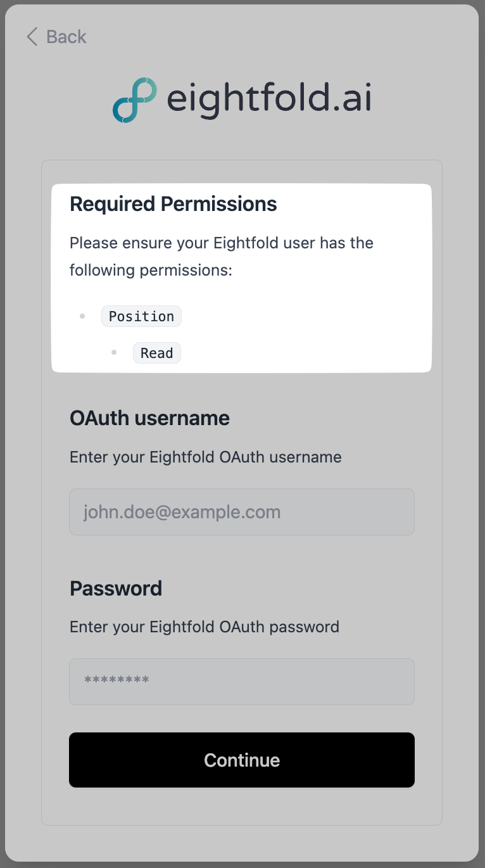Click the nested bullet beside Read

[x=114, y=352]
